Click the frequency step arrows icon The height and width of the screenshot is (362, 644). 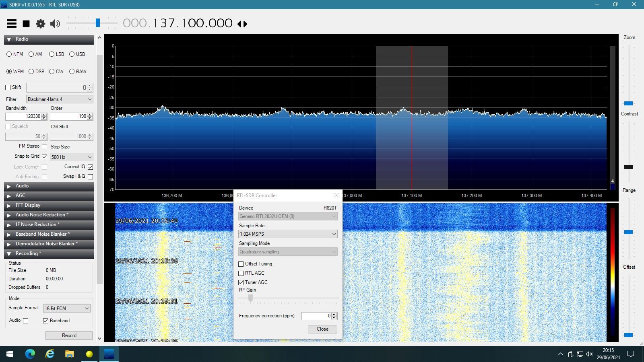[x=242, y=24]
